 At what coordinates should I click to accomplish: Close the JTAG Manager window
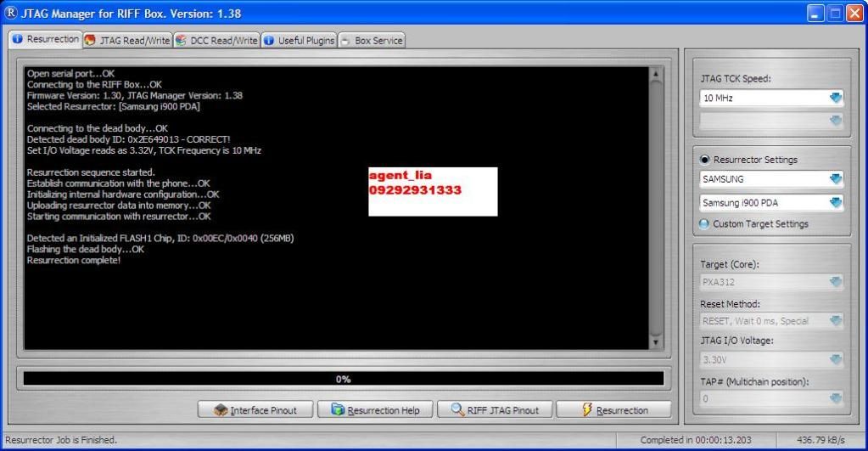click(854, 14)
